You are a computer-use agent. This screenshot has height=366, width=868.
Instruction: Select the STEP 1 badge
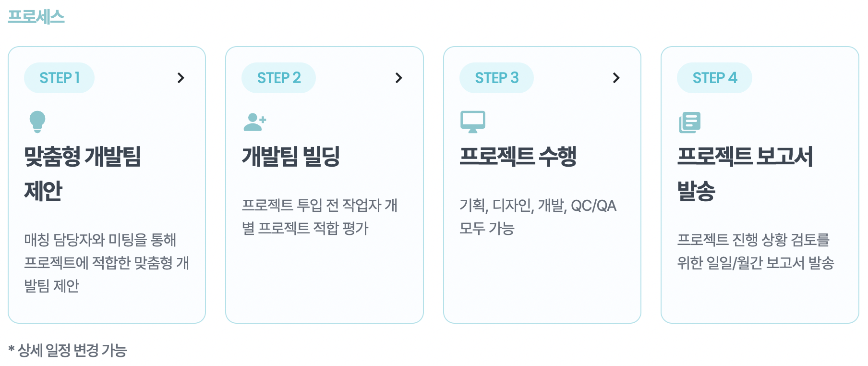(60, 78)
